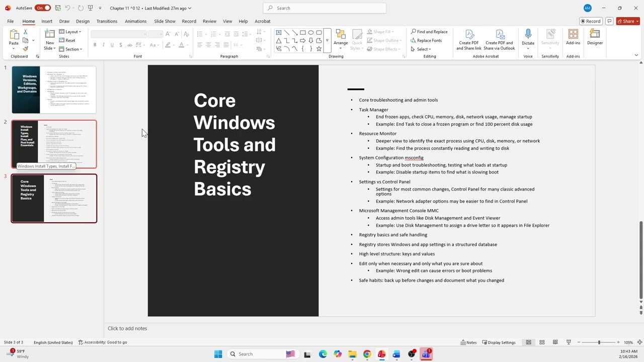Start Slide Show from status bar icon
Viewport: 644px width, 362px height.
click(x=569, y=342)
